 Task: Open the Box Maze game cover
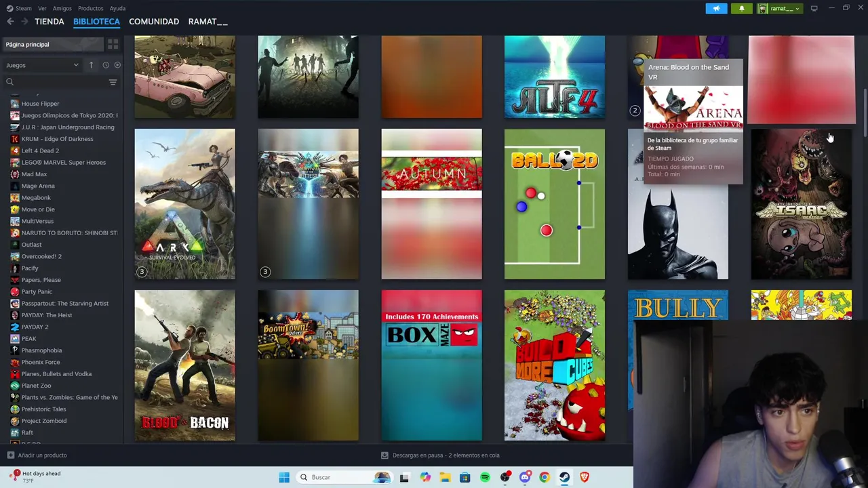pos(431,365)
